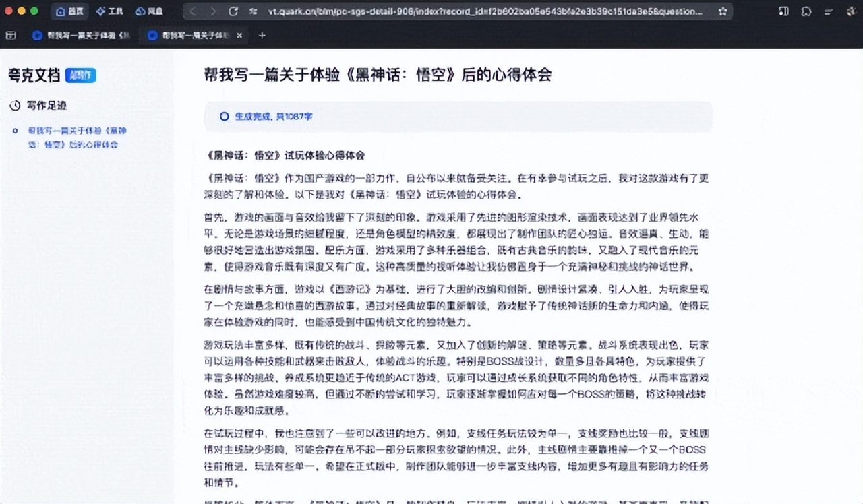Open the browser menu lines icon
863x504 pixels.
click(x=830, y=11)
